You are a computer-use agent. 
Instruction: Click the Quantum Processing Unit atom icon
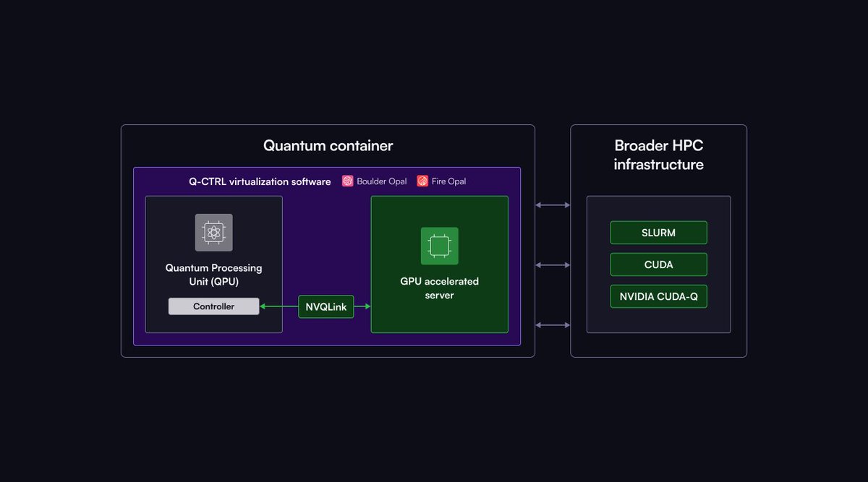(213, 232)
